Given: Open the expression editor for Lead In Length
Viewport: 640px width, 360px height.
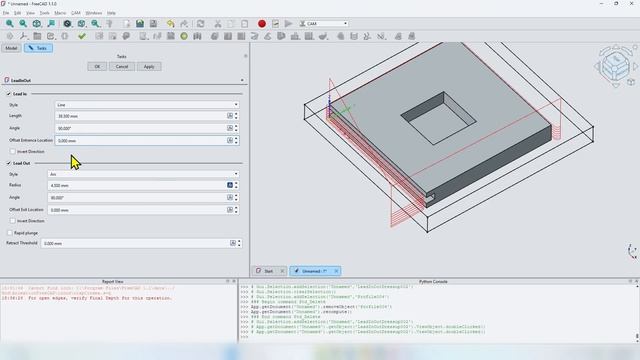Looking at the screenshot, I should 230,116.
